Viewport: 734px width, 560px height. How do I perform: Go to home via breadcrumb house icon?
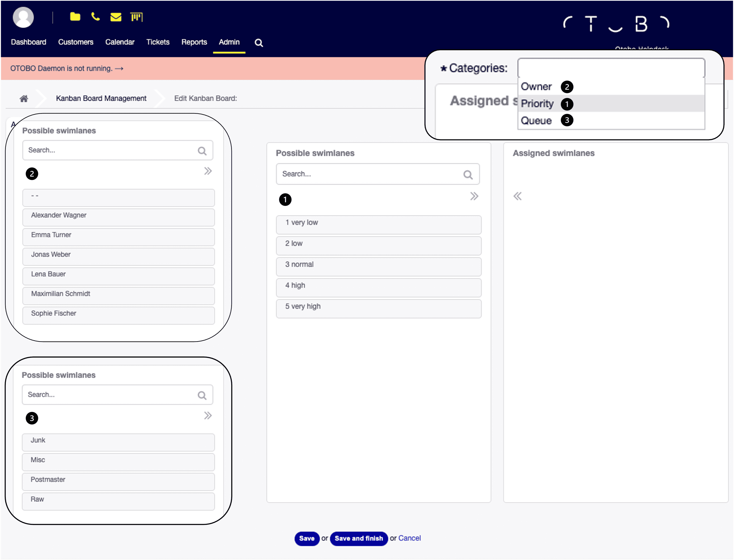pyautogui.click(x=24, y=98)
